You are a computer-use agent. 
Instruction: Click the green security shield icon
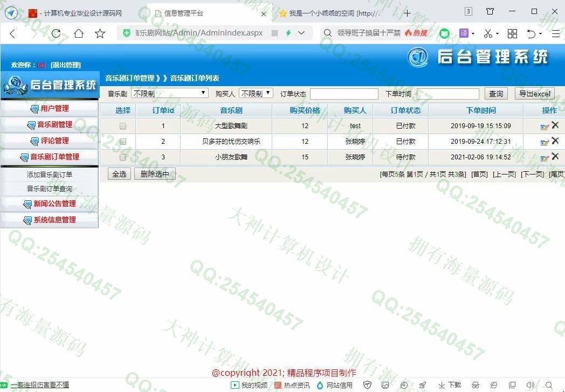coord(127,33)
